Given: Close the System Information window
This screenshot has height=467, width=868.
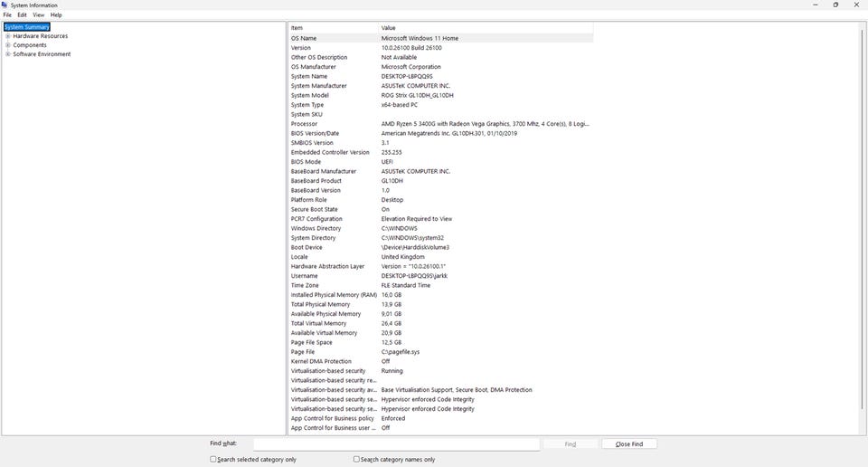Looking at the screenshot, I should point(857,5).
